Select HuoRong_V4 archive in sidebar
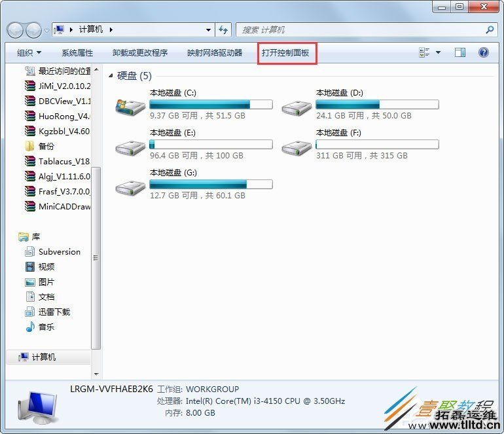Image resolution: width=504 pixels, height=434 pixels. (x=58, y=116)
